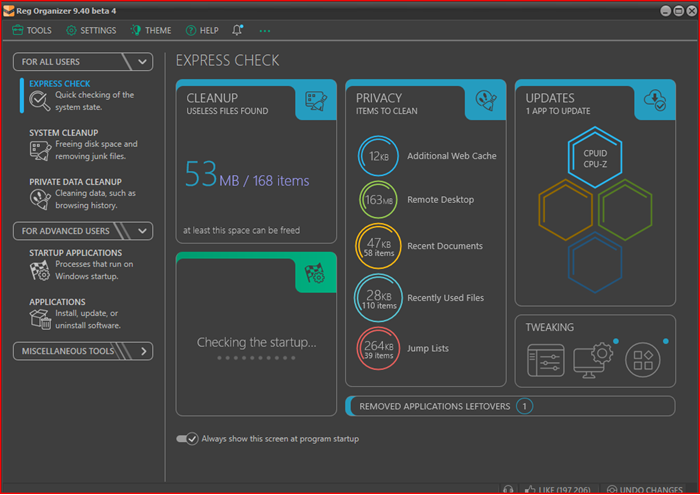Open the monitor with gear tweak icon
700x495 pixels.
(593, 360)
